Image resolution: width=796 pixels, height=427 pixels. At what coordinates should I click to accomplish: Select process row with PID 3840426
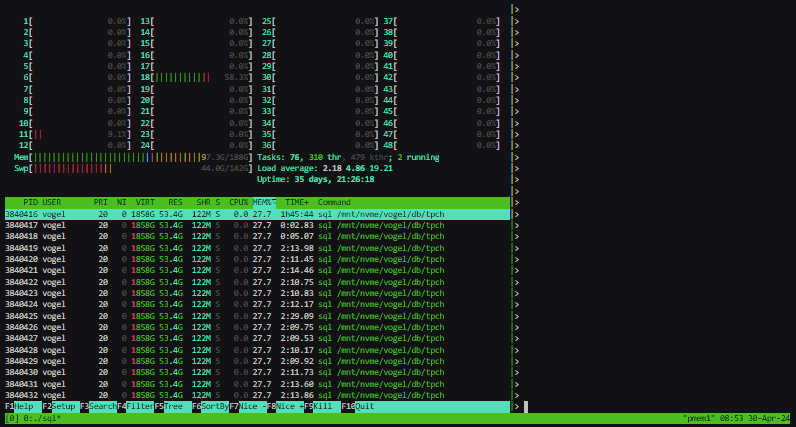[x=257, y=327]
